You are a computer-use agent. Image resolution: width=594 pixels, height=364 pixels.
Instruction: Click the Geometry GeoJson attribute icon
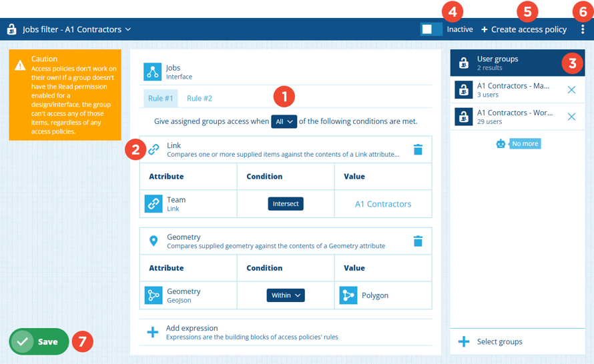pyautogui.click(x=154, y=295)
